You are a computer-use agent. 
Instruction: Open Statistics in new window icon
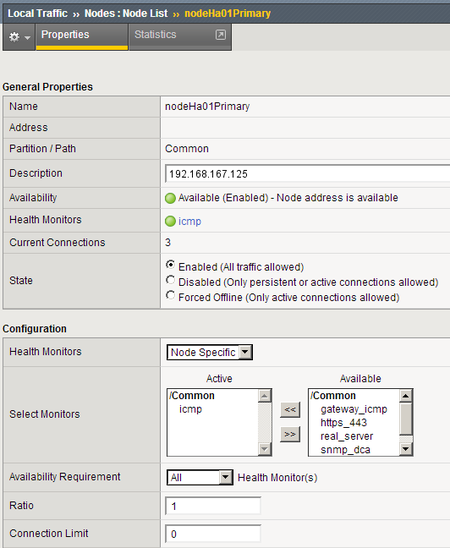click(x=220, y=35)
